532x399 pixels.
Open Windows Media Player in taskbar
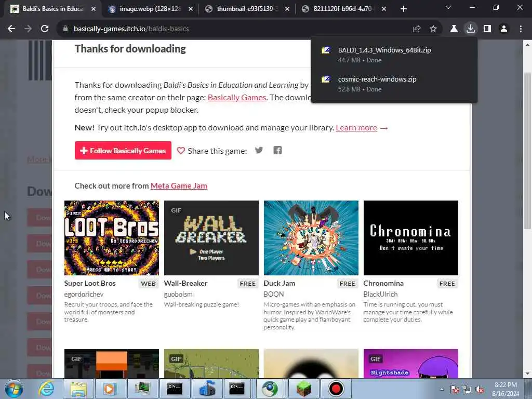[110, 389]
